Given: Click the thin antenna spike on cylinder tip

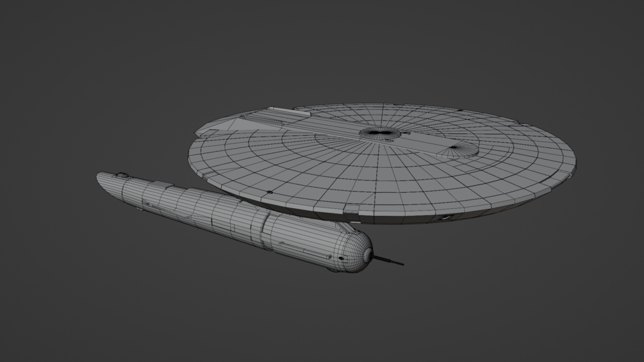Looking at the screenshot, I should [x=388, y=260].
